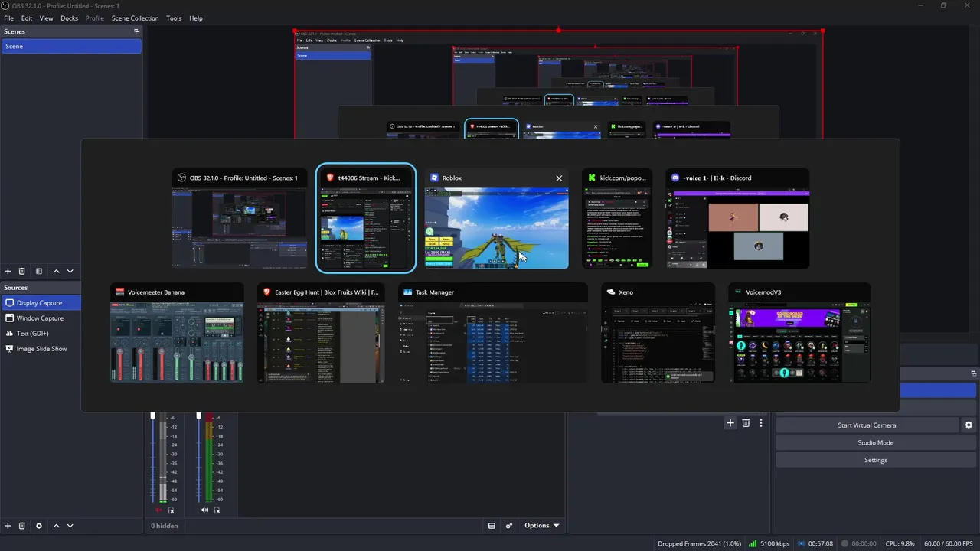
Task: Adjust second mixer channel volume fader
Action: pyautogui.click(x=198, y=416)
